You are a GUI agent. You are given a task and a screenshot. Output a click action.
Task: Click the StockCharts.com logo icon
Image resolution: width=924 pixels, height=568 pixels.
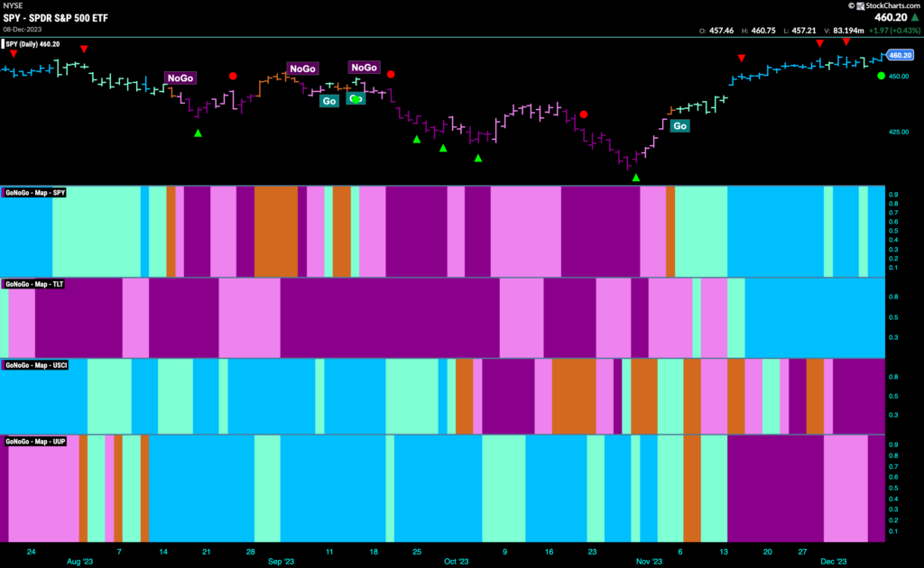pyautogui.click(x=860, y=6)
